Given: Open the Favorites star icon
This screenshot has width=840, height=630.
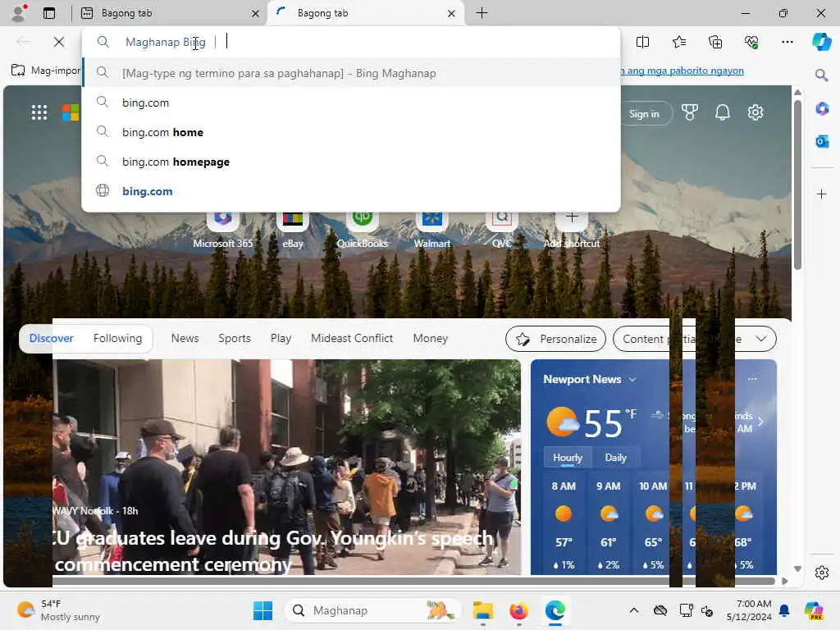Looking at the screenshot, I should tap(678, 42).
